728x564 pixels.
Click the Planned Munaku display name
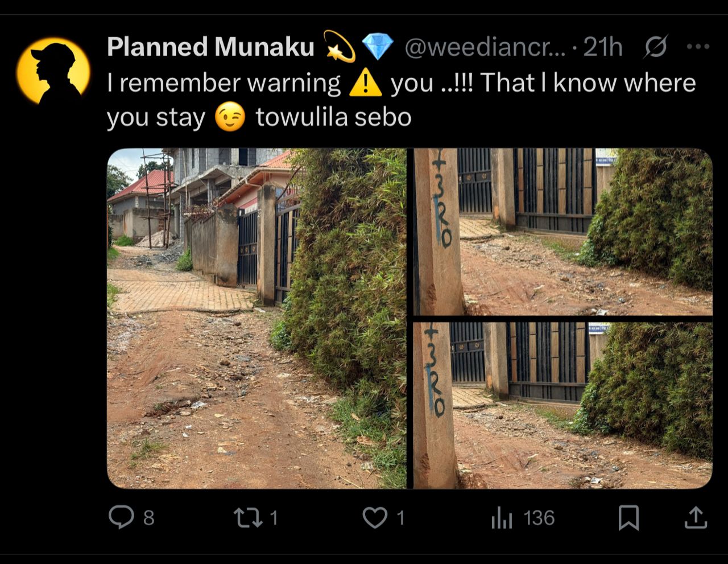[210, 47]
